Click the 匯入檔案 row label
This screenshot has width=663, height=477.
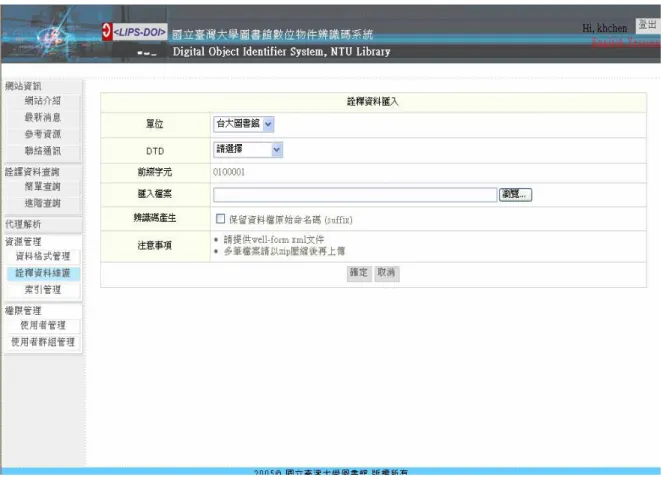coord(155,194)
